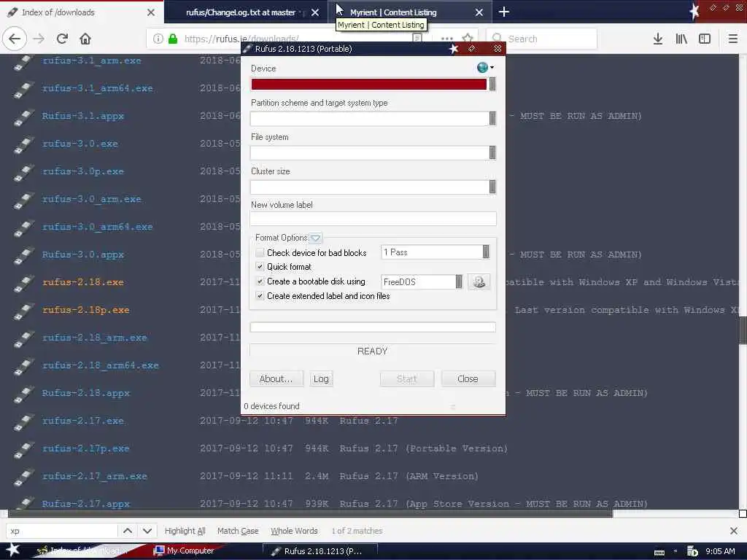This screenshot has width=747, height=560.
Task: Click the 9:05 AM taskbar clock
Action: pyautogui.click(x=720, y=551)
